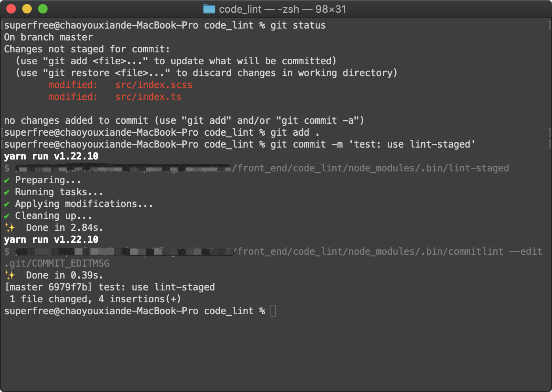The image size is (552, 392).
Task: Click the green checkmark beside 'Applying modifications...'
Action: [7, 204]
